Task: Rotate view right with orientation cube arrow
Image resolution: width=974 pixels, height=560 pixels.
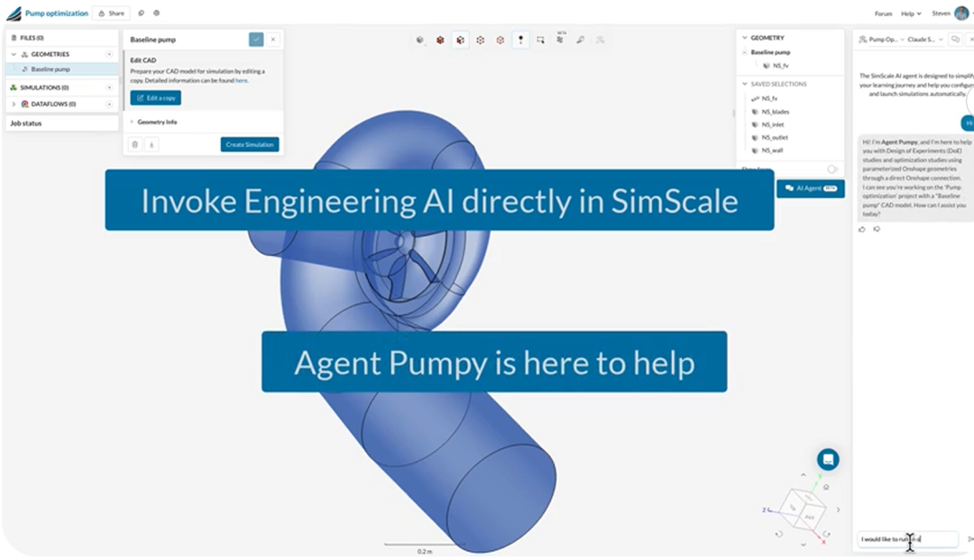Action: 838,510
